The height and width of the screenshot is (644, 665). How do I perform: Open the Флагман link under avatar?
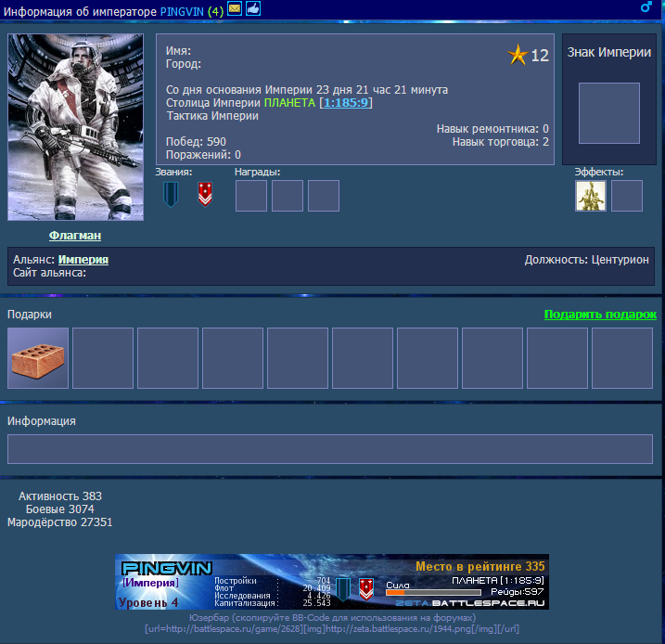pyautogui.click(x=75, y=236)
